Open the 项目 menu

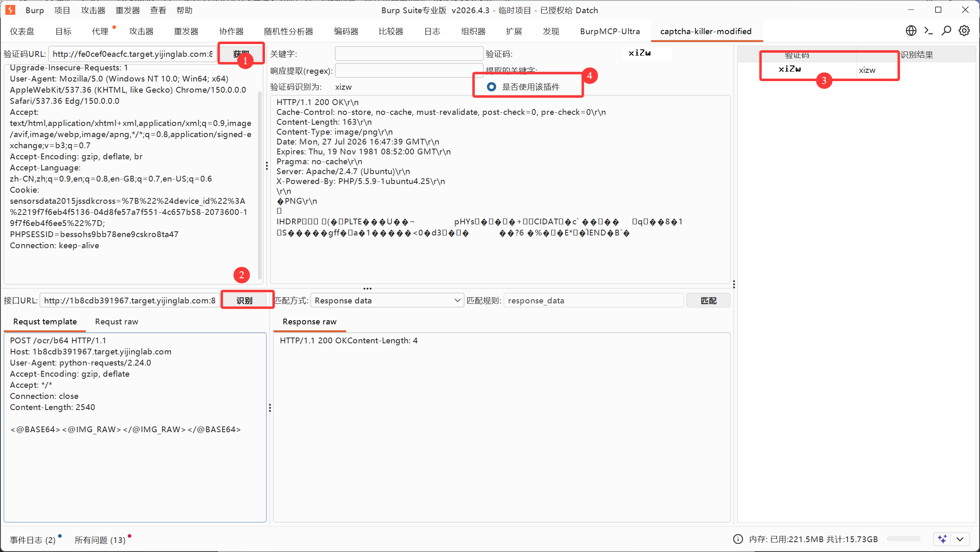pos(62,10)
